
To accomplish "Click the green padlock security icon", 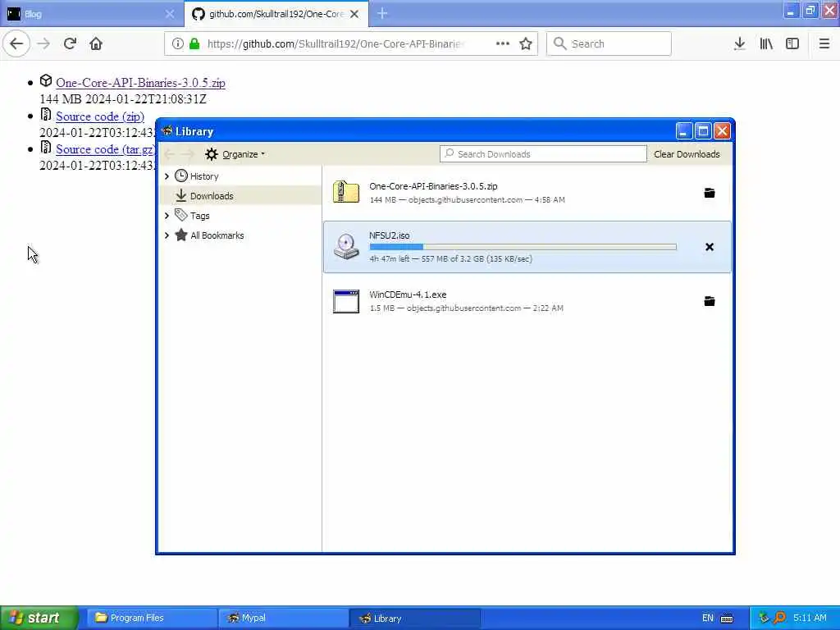I will (194, 44).
